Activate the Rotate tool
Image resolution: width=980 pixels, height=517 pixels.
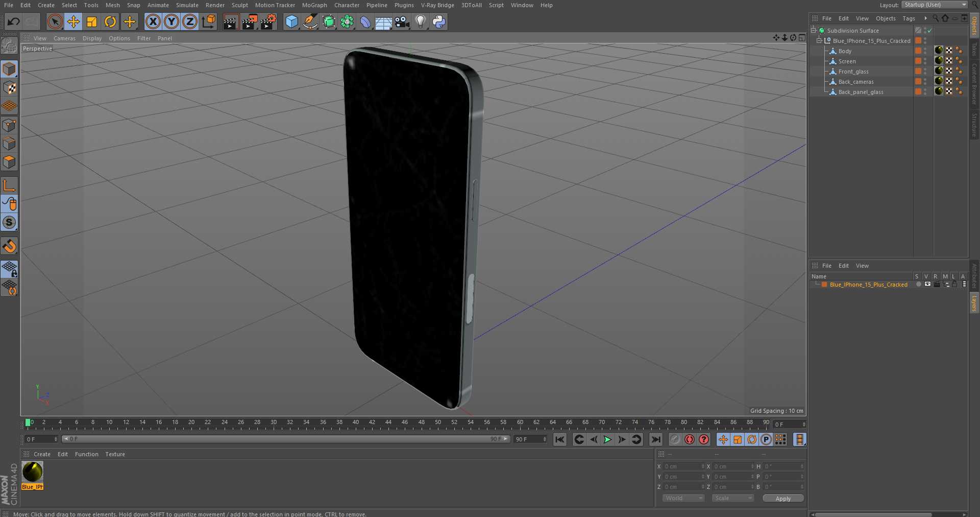tap(110, 21)
